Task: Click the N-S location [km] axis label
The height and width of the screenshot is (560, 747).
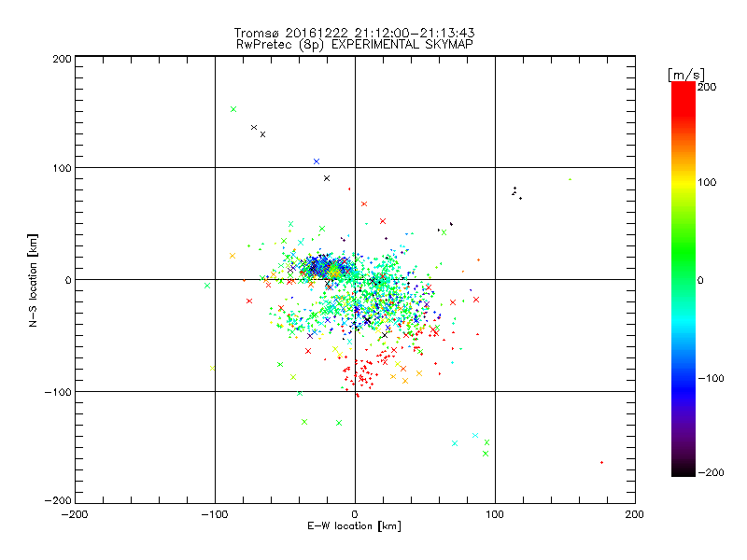Action: (x=33, y=281)
